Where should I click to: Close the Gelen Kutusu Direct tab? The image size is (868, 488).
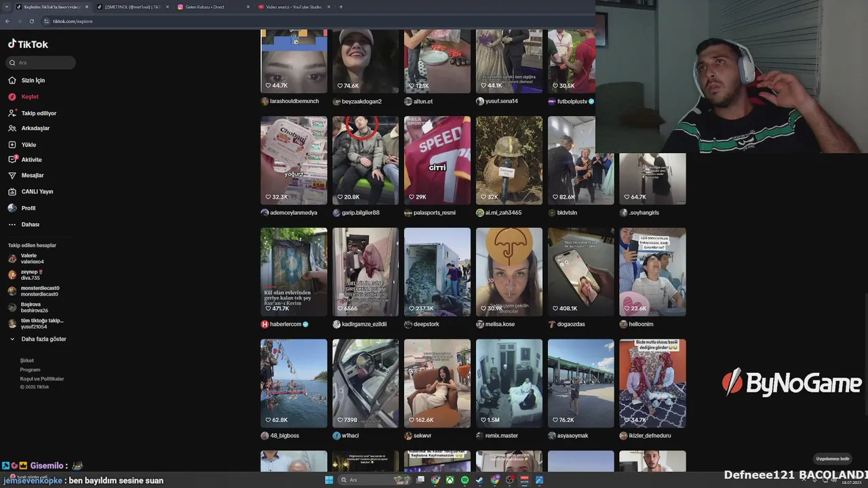(248, 7)
